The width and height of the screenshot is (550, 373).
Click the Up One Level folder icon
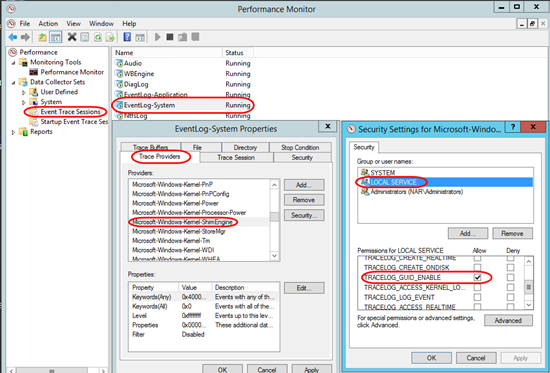42,37
